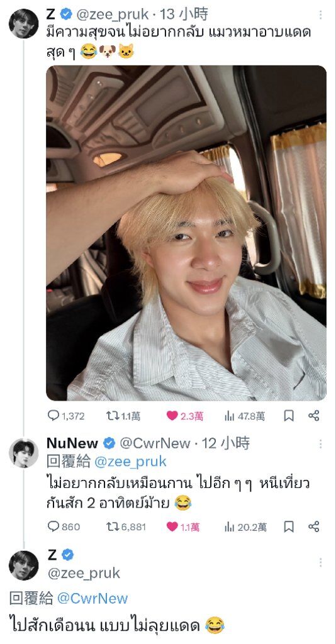Retweet NuNew's reply with 6,881 reposts

click(113, 526)
